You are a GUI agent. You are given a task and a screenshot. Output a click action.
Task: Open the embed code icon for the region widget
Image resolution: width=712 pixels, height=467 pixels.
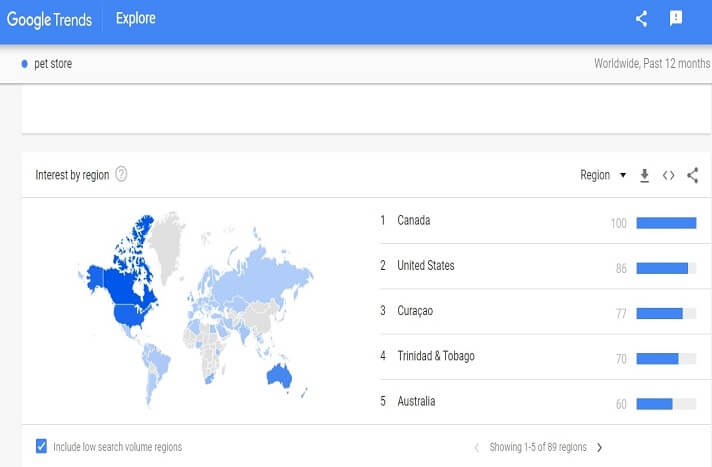668,175
